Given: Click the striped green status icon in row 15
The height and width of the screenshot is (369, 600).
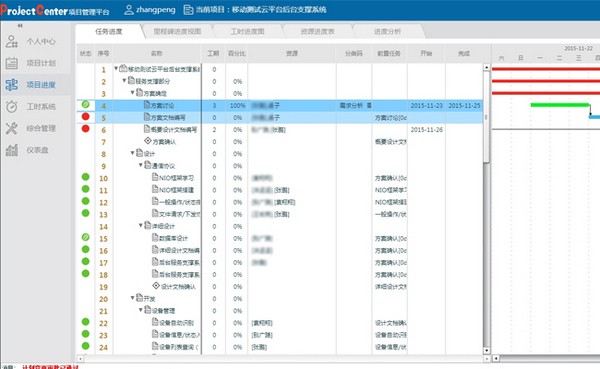Looking at the screenshot, I should (x=86, y=237).
